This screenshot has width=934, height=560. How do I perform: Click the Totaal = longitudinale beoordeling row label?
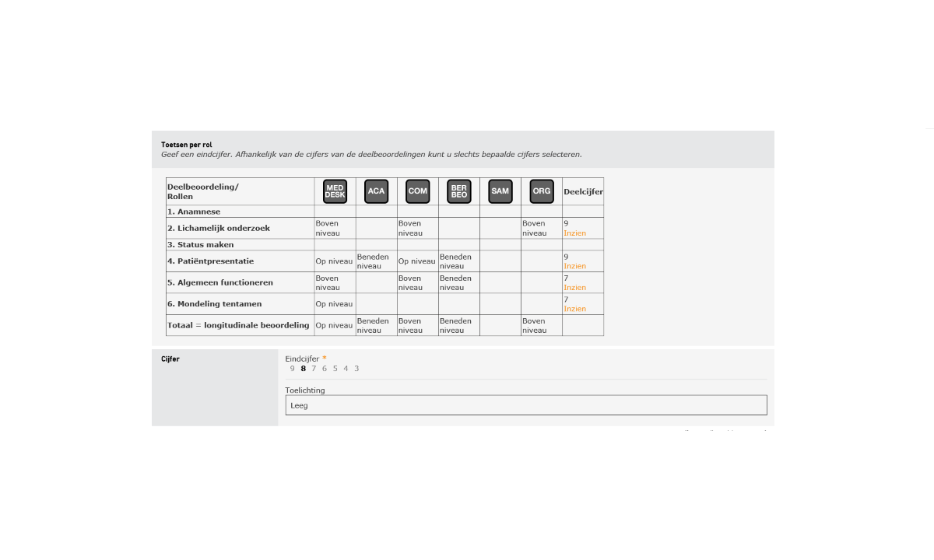pyautogui.click(x=238, y=325)
